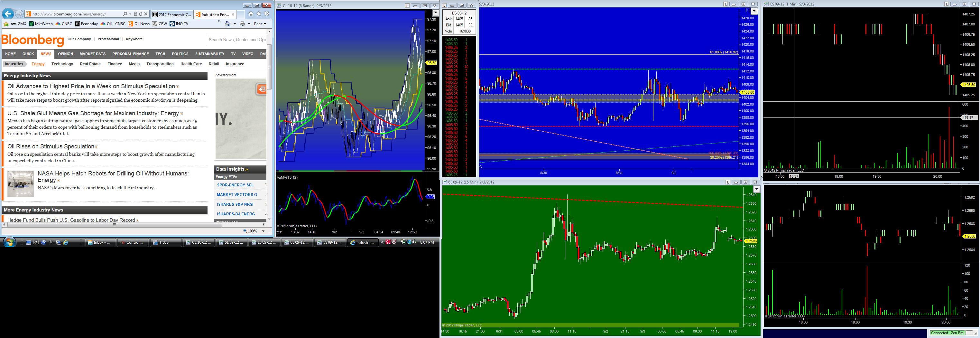This screenshot has width=980, height=338.
Task: Stop loading via the address bar X icon
Action: (x=146, y=14)
